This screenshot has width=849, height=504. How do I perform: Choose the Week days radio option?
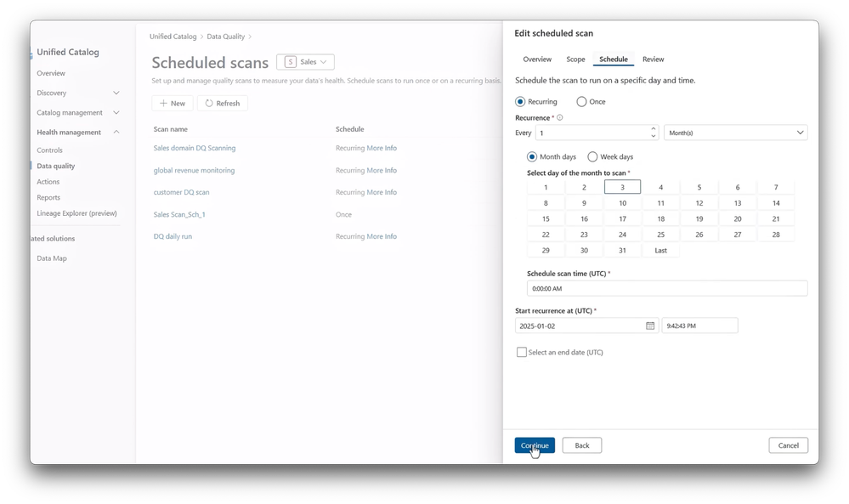tap(592, 157)
